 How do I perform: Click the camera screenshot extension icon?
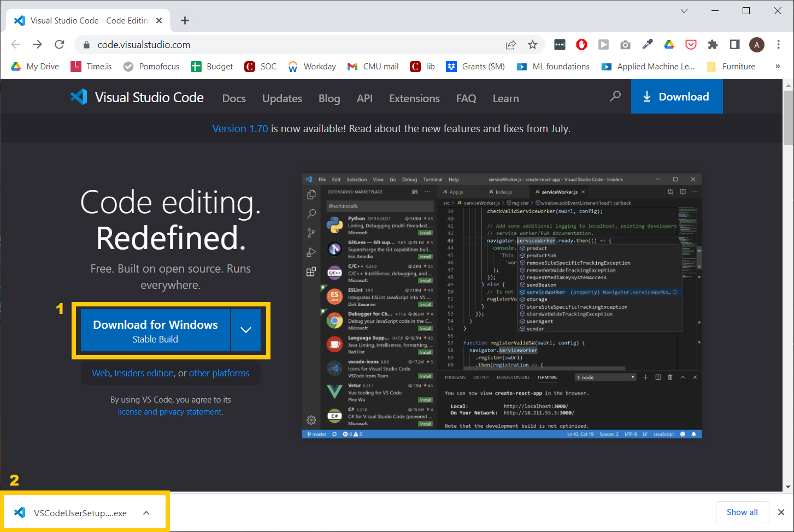click(625, 45)
